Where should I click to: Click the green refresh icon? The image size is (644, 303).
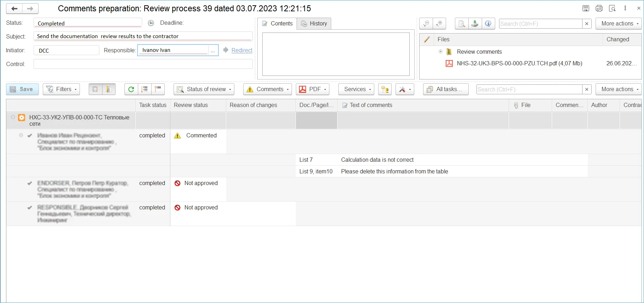131,89
